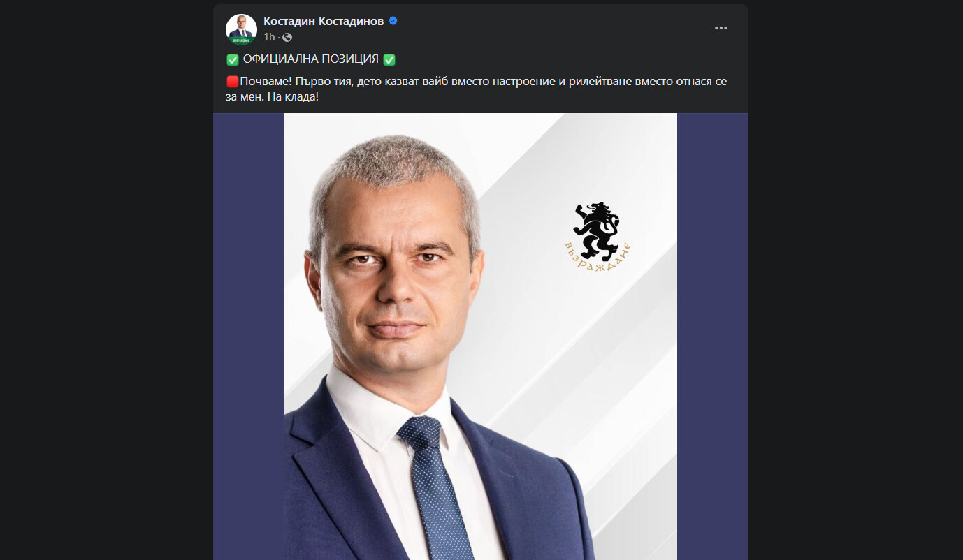Click the ОФИЦИАЛНА ПОЗИЦИЯ headline text
Screen dimensions: 963x560
pos(310,60)
